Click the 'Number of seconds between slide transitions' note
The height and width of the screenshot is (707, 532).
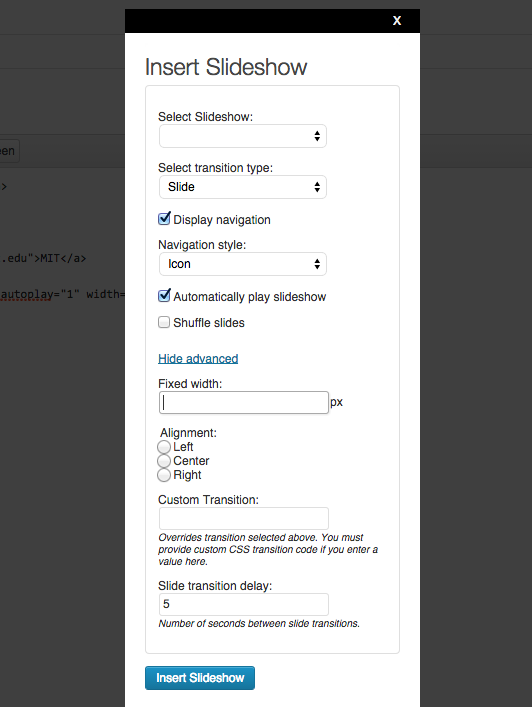point(259,624)
